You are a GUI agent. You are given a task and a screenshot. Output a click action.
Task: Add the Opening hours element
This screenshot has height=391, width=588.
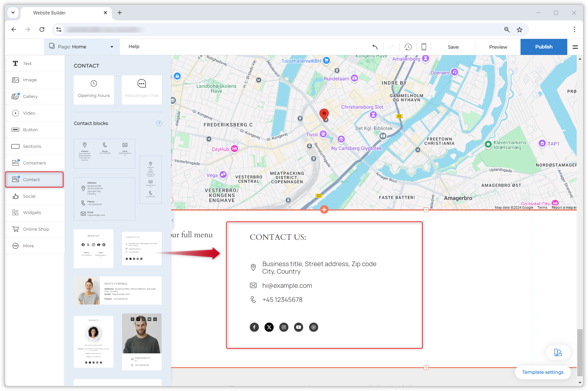coord(94,90)
